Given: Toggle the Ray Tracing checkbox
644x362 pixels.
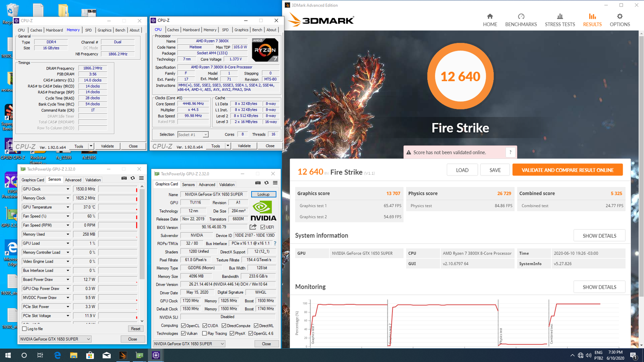Looking at the screenshot, I should click(x=205, y=333).
